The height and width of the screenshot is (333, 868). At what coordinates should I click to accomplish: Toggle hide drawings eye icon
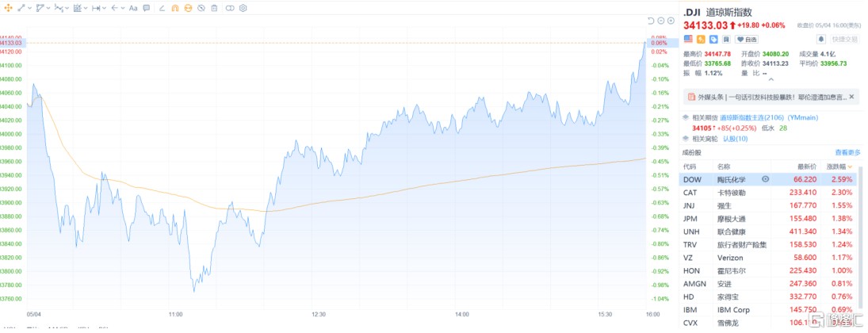pos(201,8)
